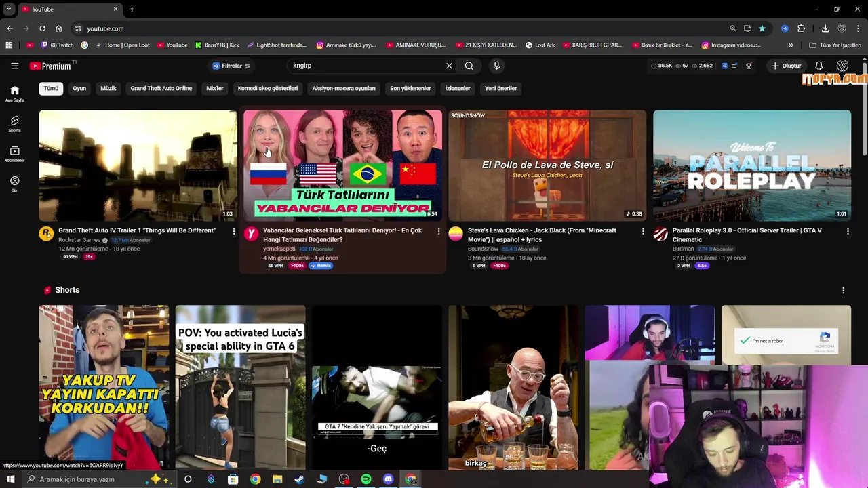Select the Yeni öneriler chip
Screen dimensions: 868x488
(501, 88)
